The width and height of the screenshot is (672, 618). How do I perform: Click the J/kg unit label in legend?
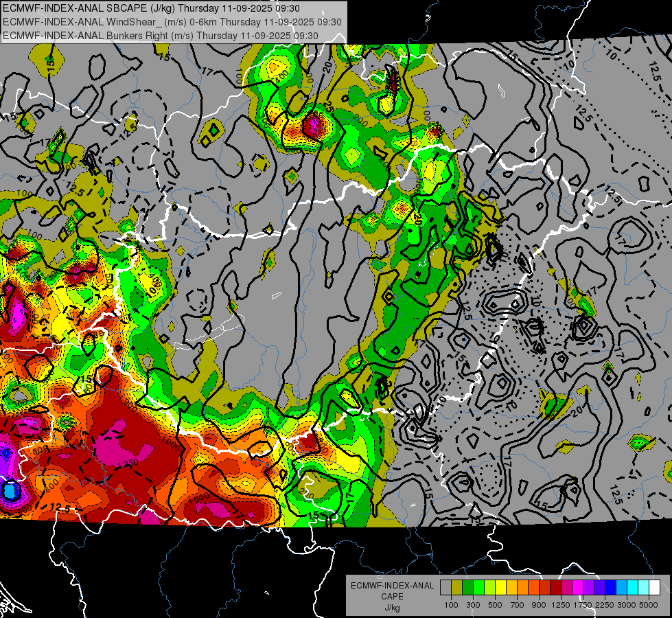tap(392, 608)
